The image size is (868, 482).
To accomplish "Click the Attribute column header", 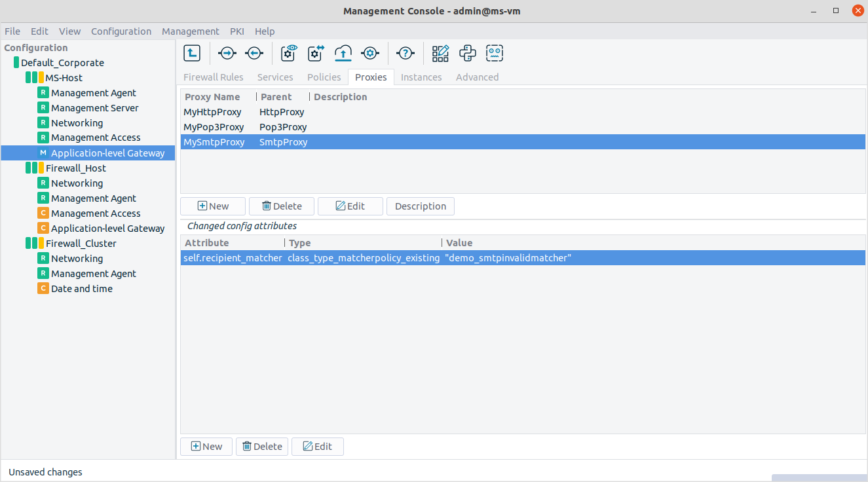I will (x=207, y=243).
